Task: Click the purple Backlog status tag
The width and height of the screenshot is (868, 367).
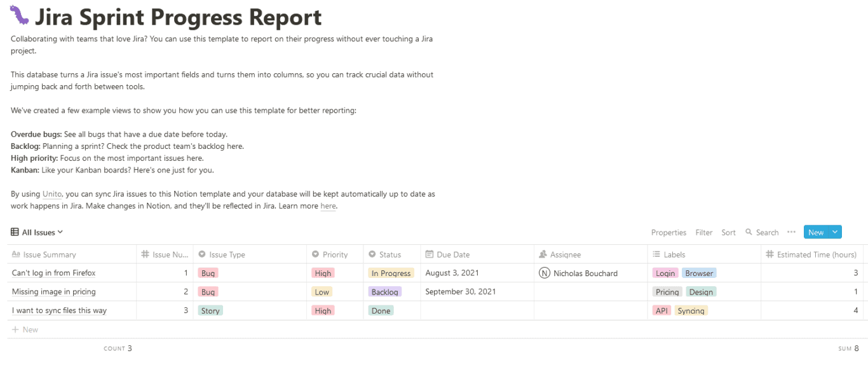Action: 384,292
